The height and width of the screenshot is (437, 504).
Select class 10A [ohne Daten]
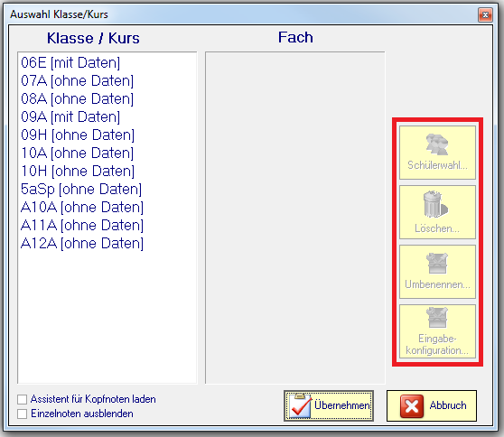[x=77, y=153]
